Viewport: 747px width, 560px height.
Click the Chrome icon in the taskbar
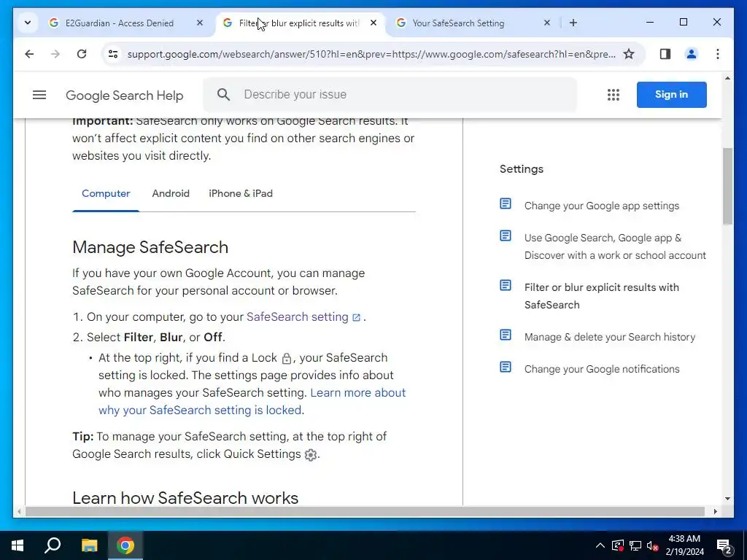(x=125, y=545)
